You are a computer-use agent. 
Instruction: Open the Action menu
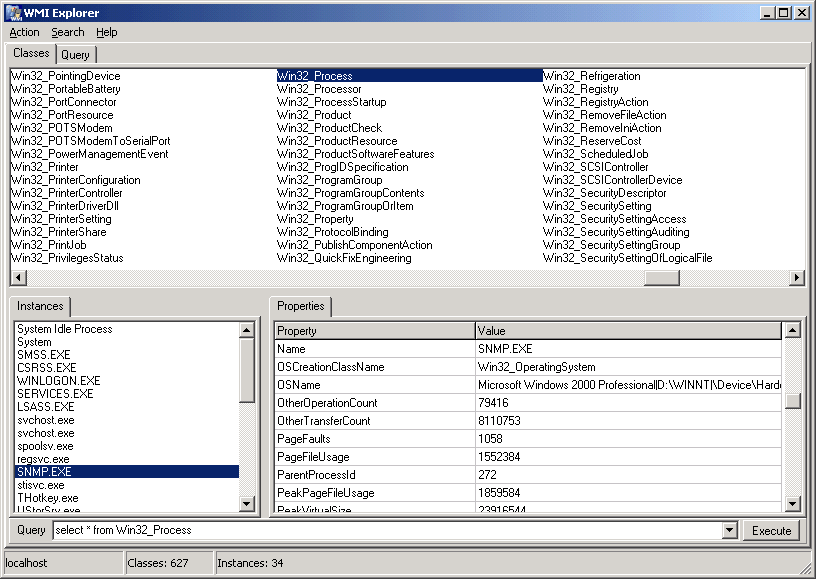(23, 32)
